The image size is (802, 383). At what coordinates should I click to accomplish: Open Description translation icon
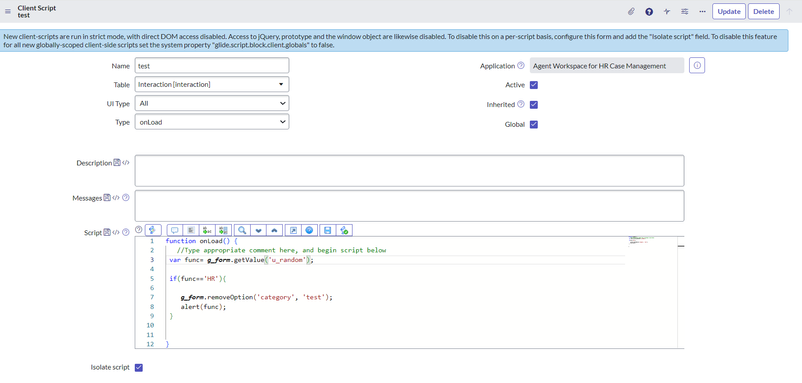(117, 163)
